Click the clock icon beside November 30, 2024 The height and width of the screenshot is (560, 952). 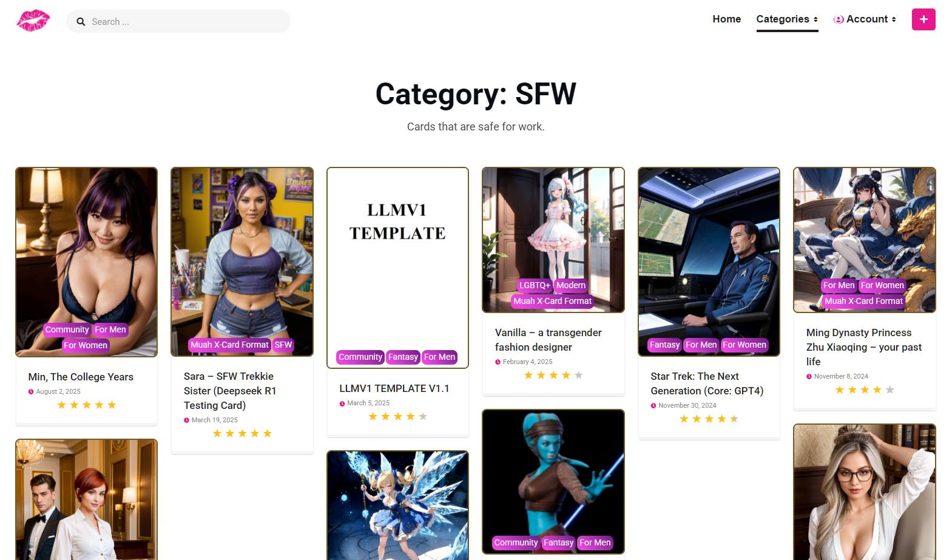(653, 406)
